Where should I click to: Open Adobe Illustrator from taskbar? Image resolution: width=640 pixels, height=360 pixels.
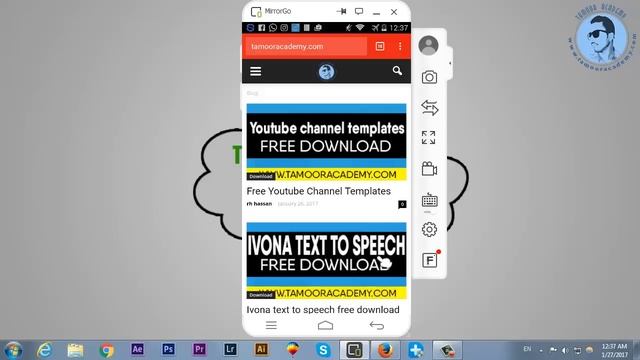[261, 349]
